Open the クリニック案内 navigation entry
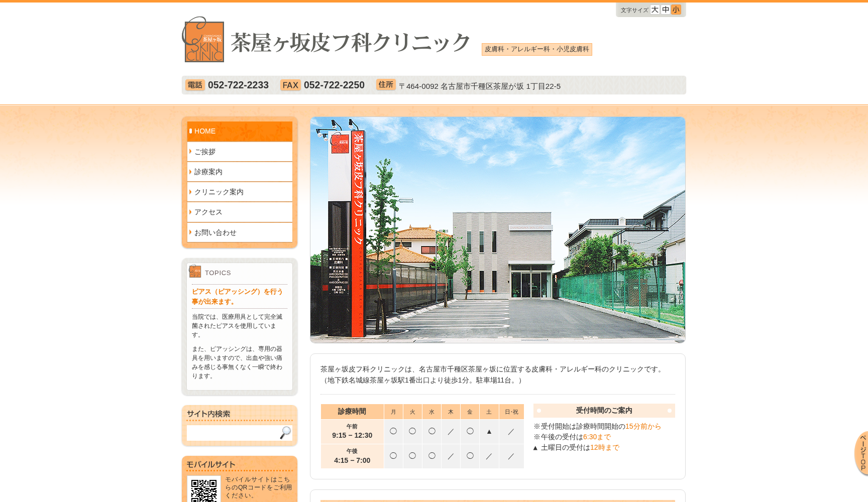 pyautogui.click(x=218, y=191)
